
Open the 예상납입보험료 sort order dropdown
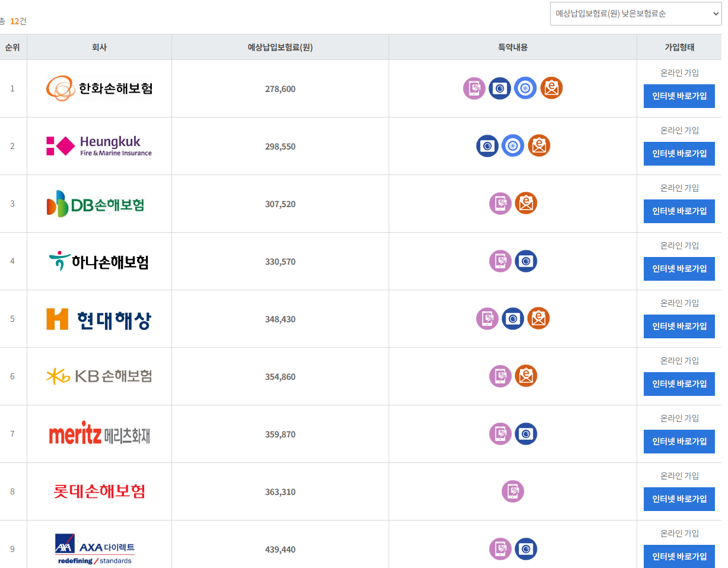coord(635,13)
